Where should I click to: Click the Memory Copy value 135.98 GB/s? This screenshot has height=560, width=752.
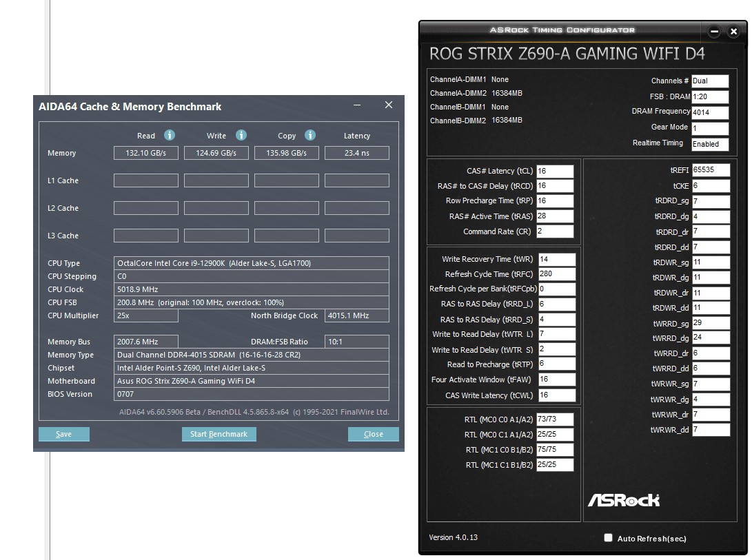pos(286,153)
